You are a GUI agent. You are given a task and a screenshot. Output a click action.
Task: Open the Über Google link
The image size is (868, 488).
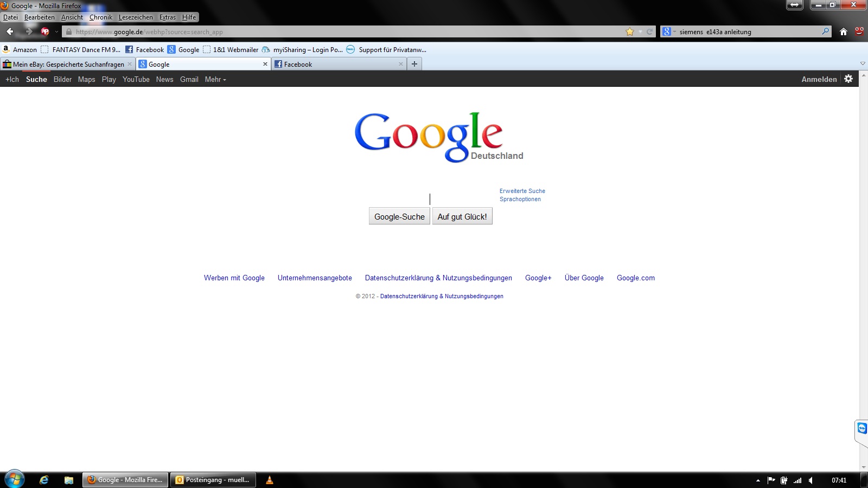click(584, 278)
